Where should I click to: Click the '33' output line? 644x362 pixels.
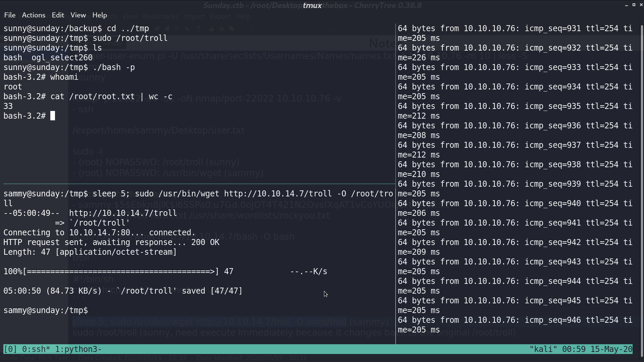(8, 106)
